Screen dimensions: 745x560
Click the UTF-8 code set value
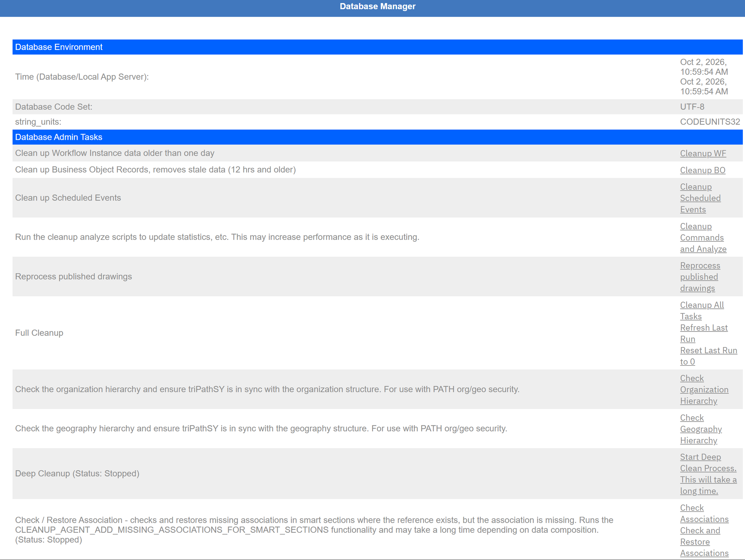(692, 107)
